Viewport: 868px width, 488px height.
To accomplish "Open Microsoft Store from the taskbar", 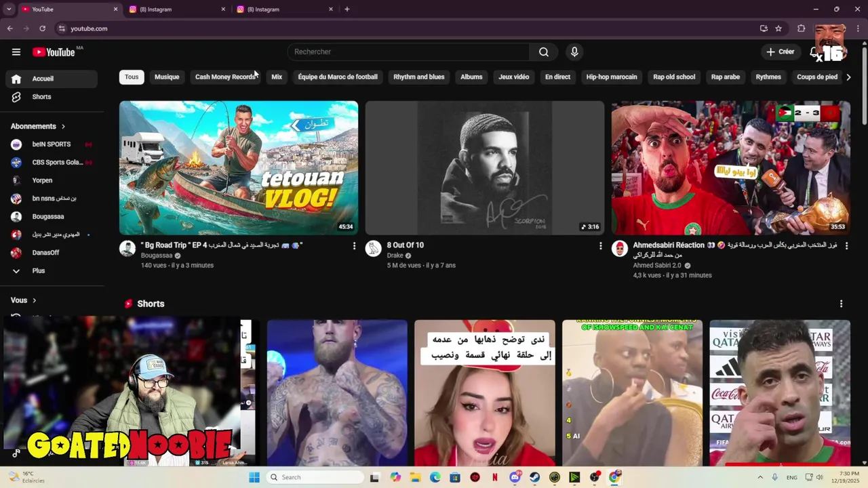I will click(x=455, y=477).
